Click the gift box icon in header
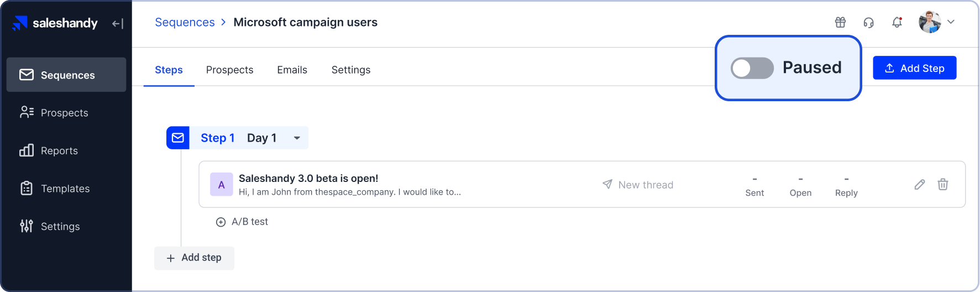This screenshot has height=292, width=980. tap(840, 22)
